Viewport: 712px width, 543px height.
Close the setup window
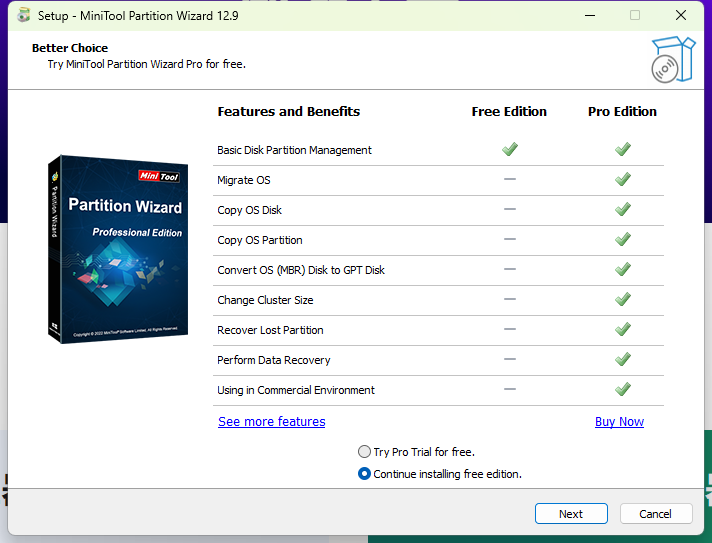click(x=681, y=15)
